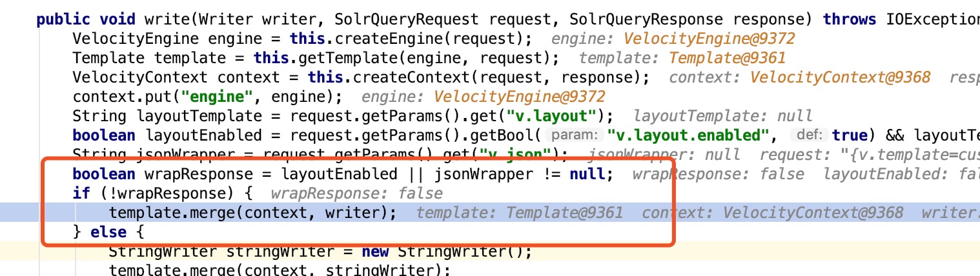Click the template.merge(context, stringWriter) line

click(280, 271)
